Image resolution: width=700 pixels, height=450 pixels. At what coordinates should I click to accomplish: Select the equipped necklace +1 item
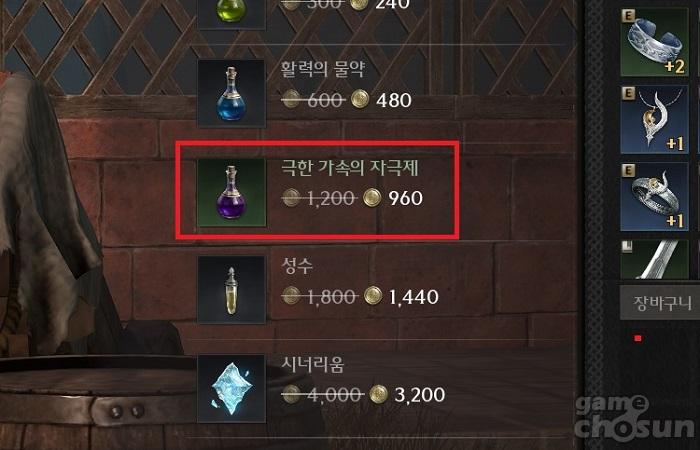pos(654,120)
